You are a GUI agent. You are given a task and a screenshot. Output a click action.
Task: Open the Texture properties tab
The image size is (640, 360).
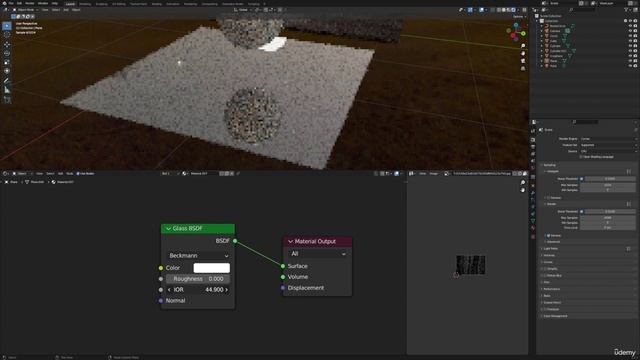click(533, 236)
